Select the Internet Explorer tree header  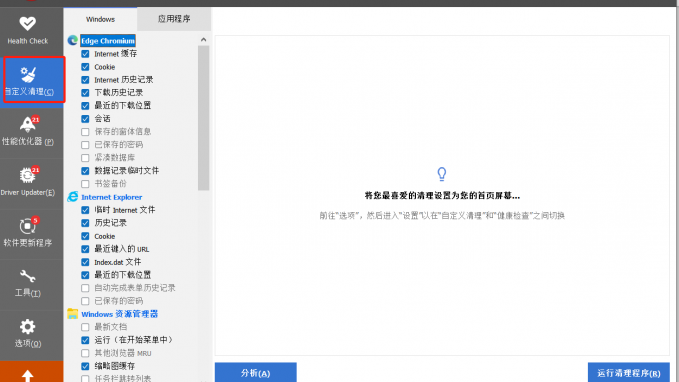tap(112, 197)
